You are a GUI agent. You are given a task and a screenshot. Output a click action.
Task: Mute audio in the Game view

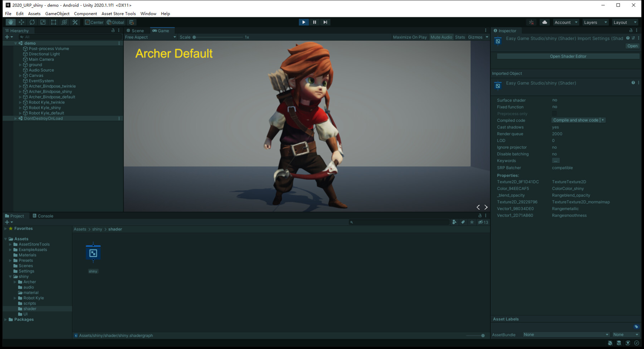click(x=441, y=37)
